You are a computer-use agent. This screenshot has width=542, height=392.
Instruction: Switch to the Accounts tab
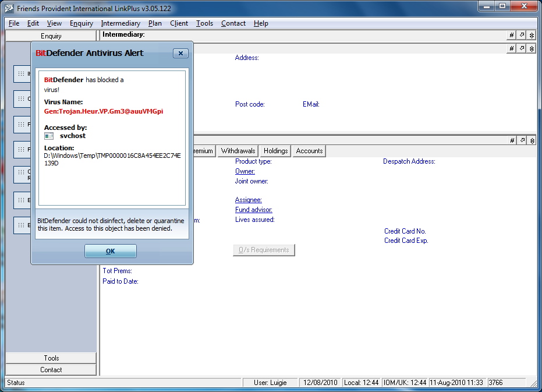pos(309,151)
